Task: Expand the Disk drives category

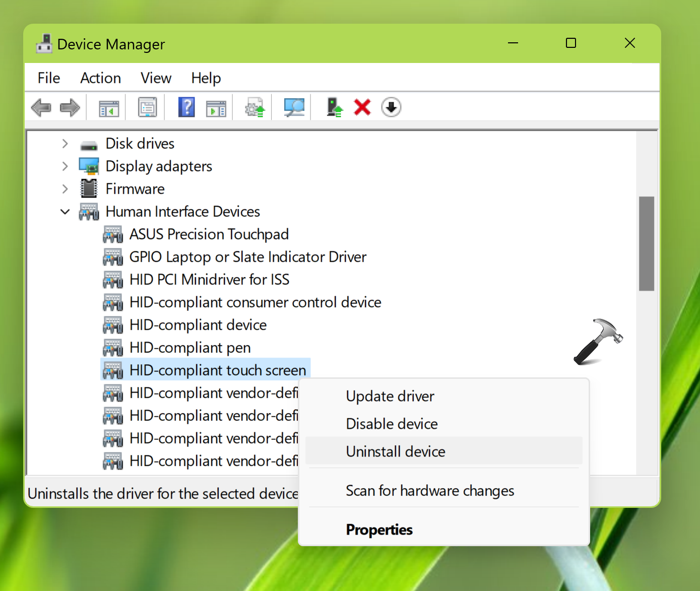Action: click(x=65, y=144)
